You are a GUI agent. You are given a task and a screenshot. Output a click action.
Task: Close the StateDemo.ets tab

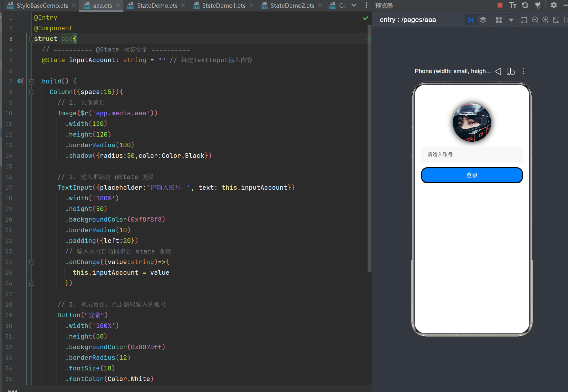click(x=183, y=5)
